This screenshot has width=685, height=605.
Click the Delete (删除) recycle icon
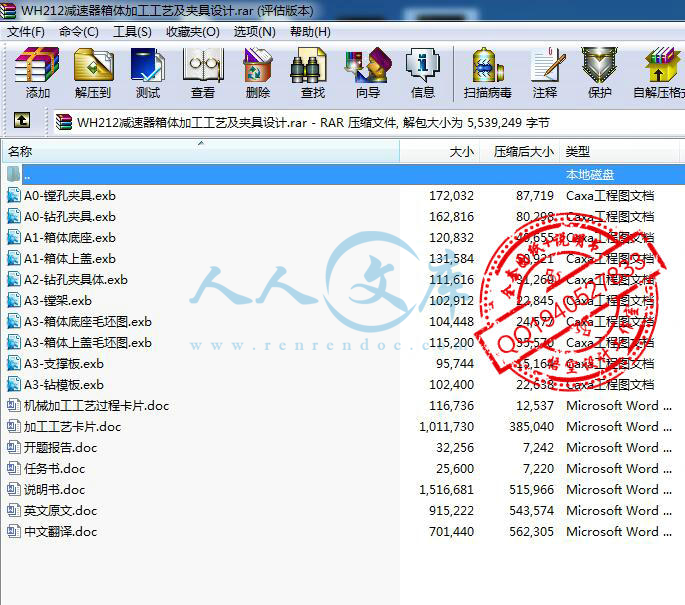[258, 65]
